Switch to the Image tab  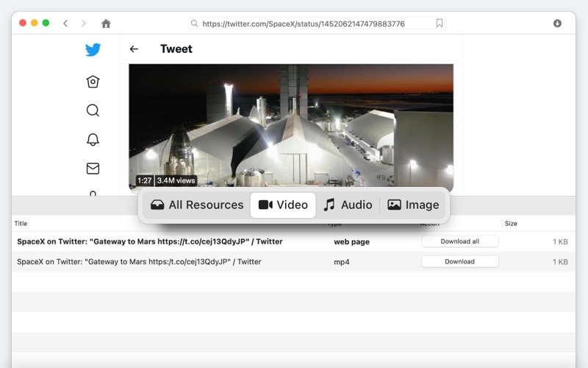(413, 205)
